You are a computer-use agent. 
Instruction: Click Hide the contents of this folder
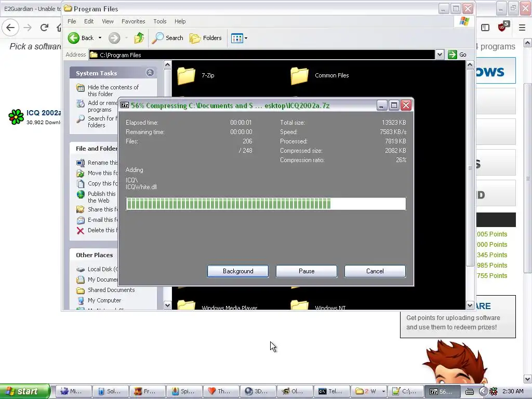coord(113,90)
